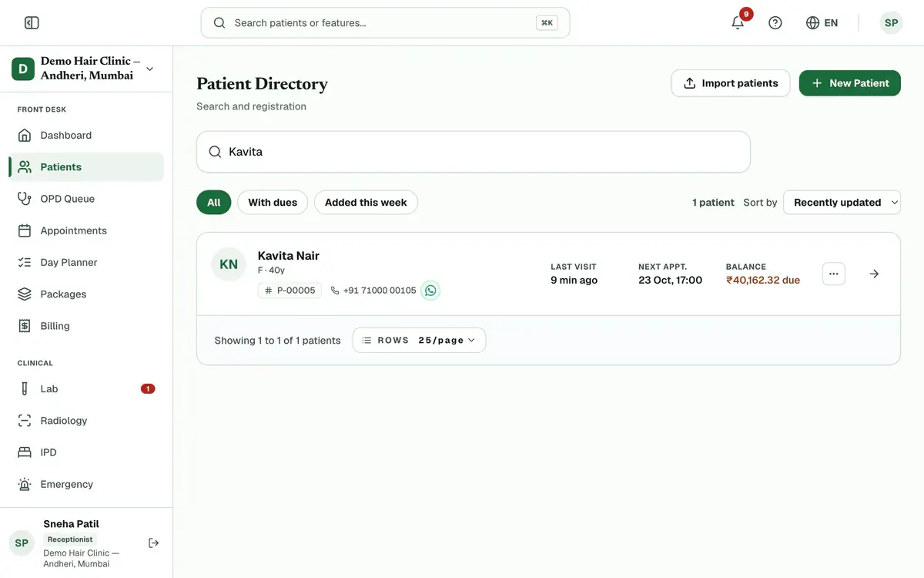Screen dimensions: 924x578
Task: Click the Day Planner checklist icon
Action: tap(25, 262)
